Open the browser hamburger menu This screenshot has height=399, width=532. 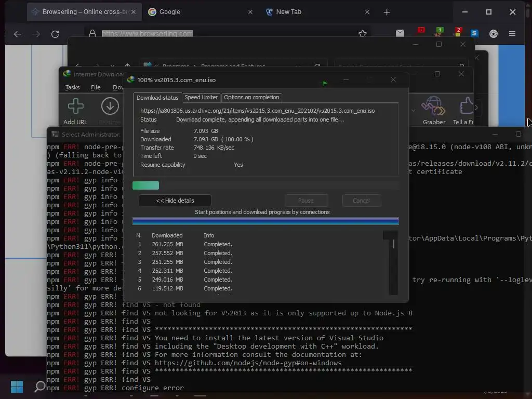512,34
